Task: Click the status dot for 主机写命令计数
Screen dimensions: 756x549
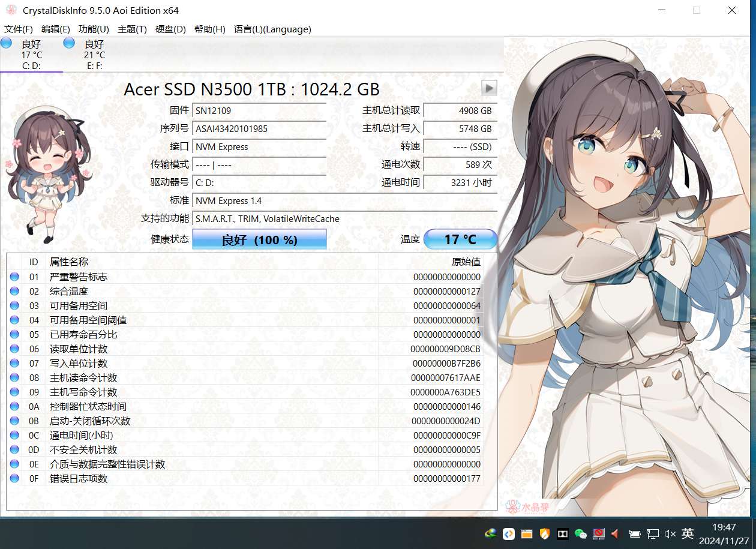Action: [14, 392]
